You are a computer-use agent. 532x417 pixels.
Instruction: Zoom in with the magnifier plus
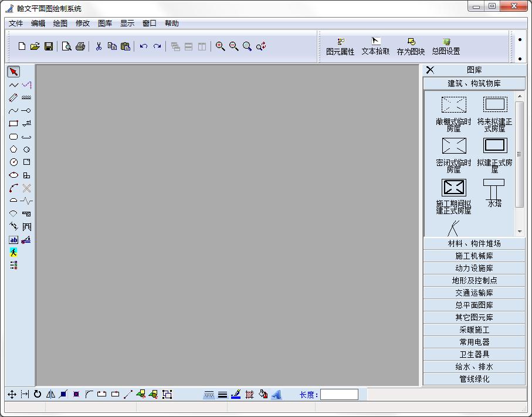220,46
